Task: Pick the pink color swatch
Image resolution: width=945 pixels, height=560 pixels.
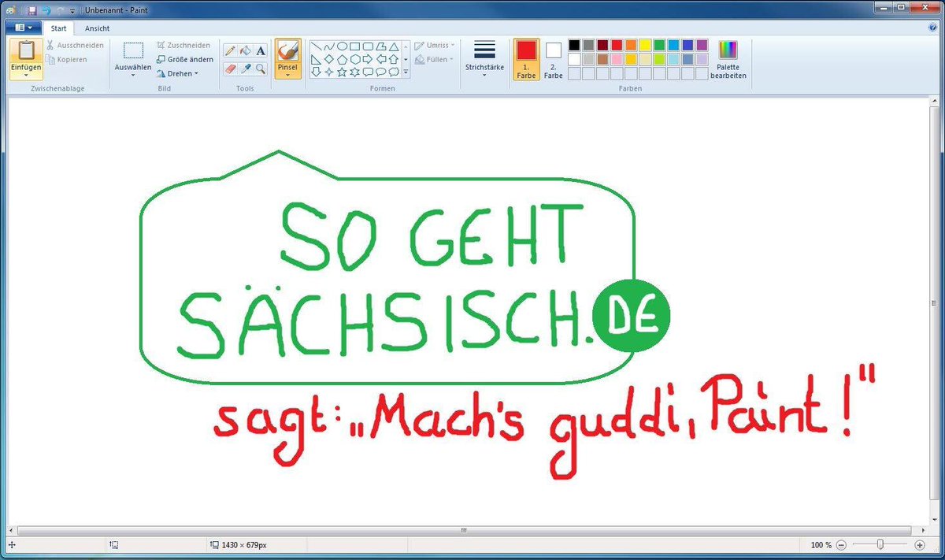Action: [617, 59]
